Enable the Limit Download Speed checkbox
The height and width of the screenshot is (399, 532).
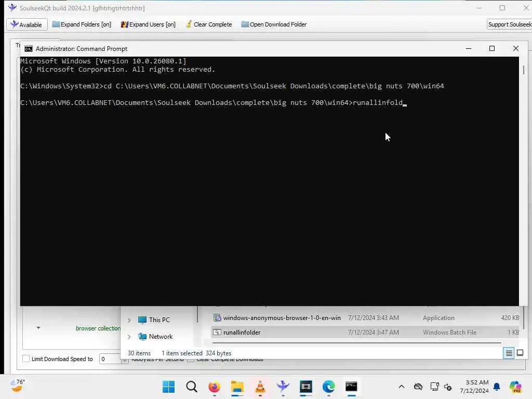(26, 358)
